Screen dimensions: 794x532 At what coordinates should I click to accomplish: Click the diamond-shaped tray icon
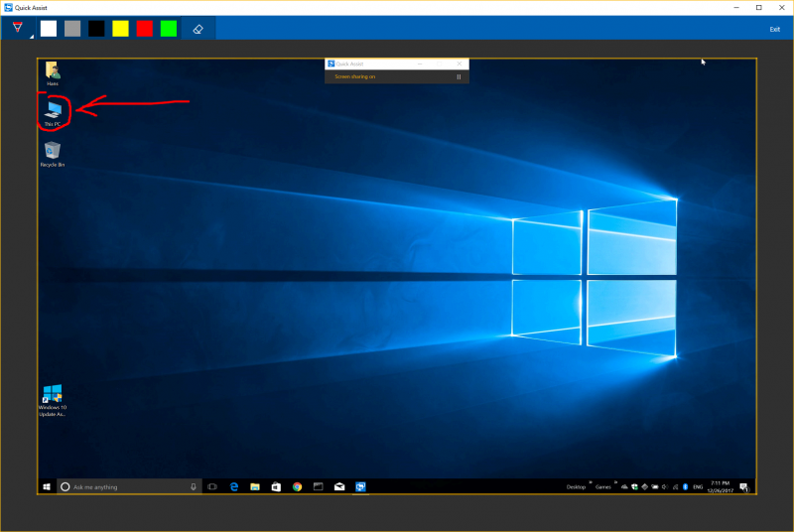644,487
